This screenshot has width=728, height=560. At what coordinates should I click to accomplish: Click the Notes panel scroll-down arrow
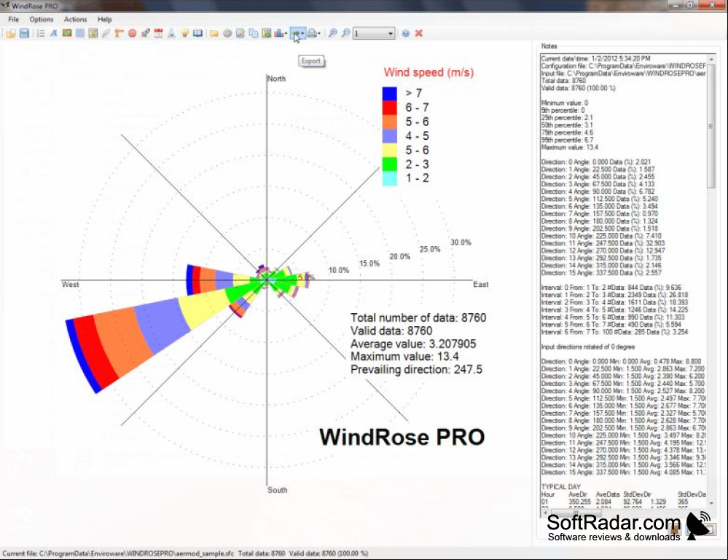(x=711, y=503)
